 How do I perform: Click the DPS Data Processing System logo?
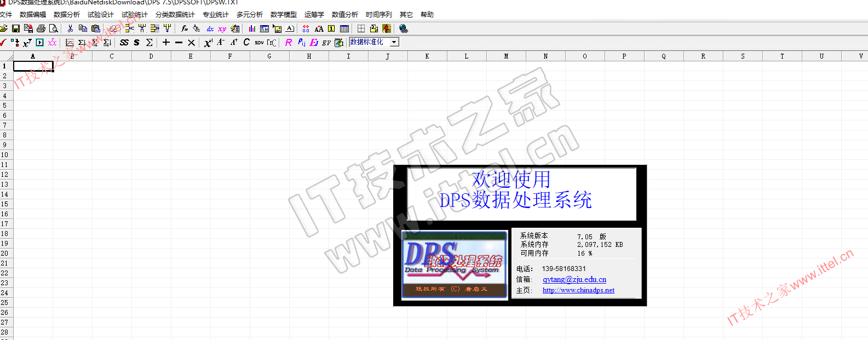pos(455,265)
